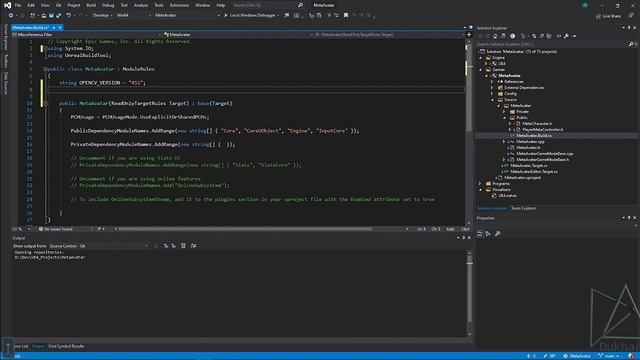Viewport: 640px width, 360px height.
Task: Open Show output from Source Control dropdown
Action: [x=99, y=246]
